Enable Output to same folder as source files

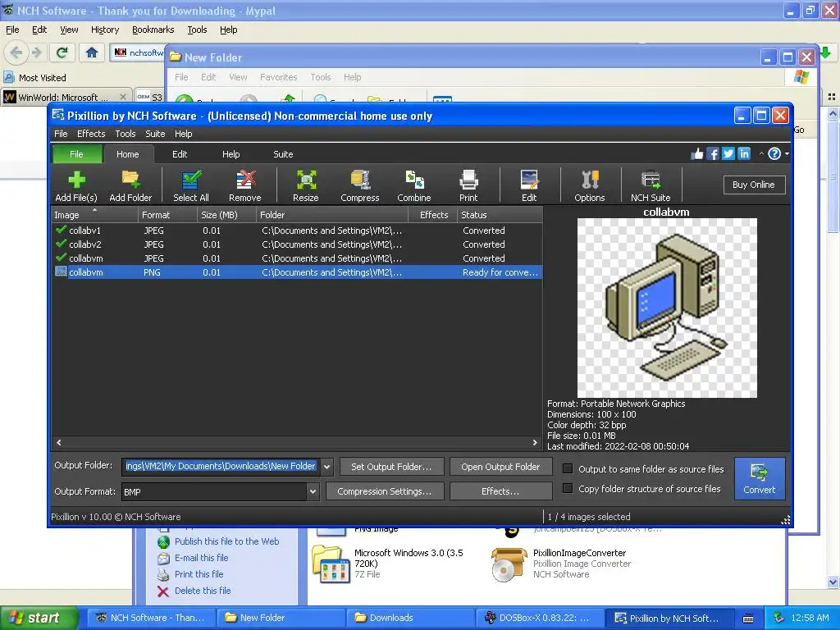point(568,468)
